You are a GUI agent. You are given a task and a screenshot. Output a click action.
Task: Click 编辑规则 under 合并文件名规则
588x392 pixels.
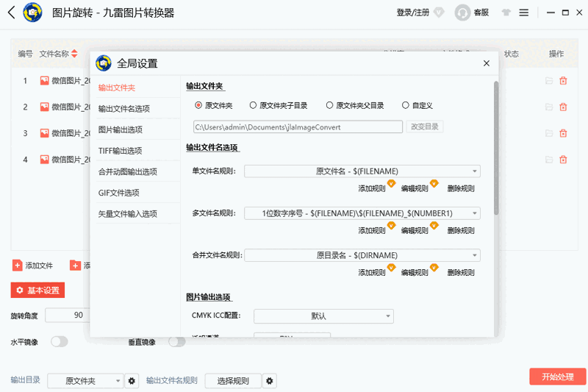point(415,272)
